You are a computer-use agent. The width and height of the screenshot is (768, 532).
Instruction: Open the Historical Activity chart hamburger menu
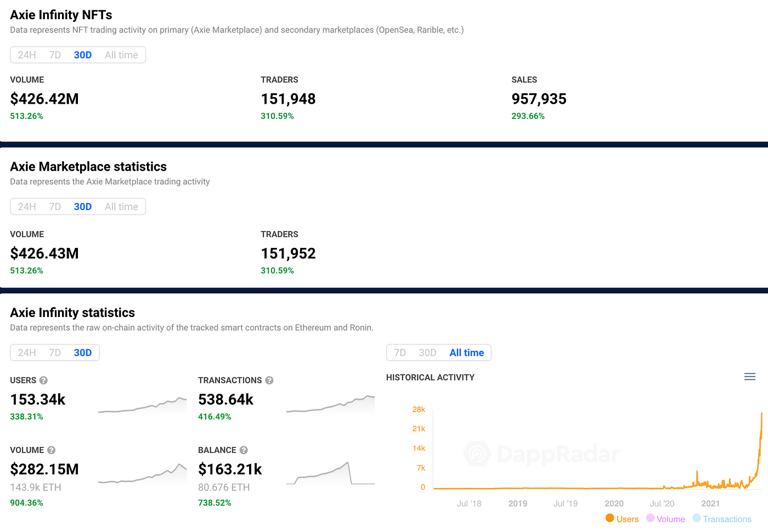[x=750, y=377]
